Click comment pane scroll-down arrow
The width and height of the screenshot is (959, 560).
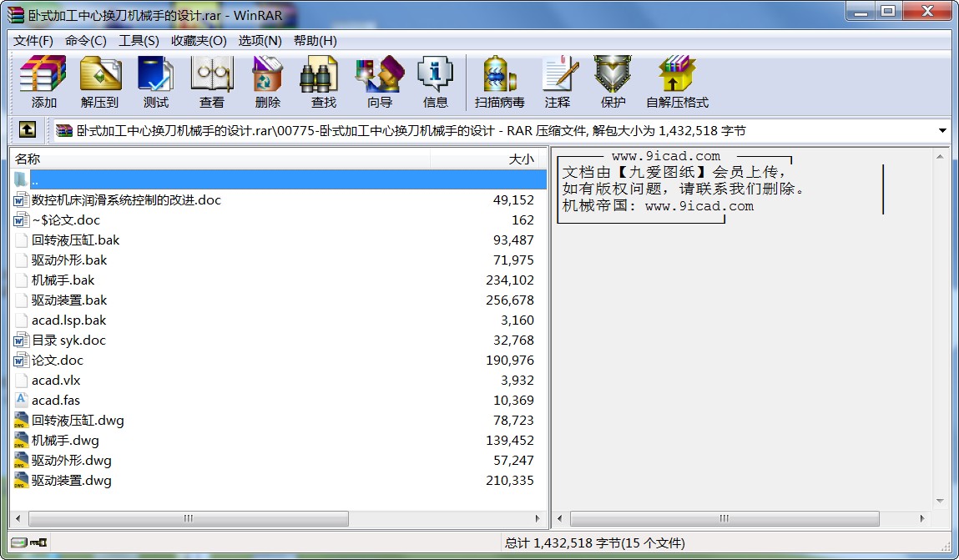coord(940,502)
